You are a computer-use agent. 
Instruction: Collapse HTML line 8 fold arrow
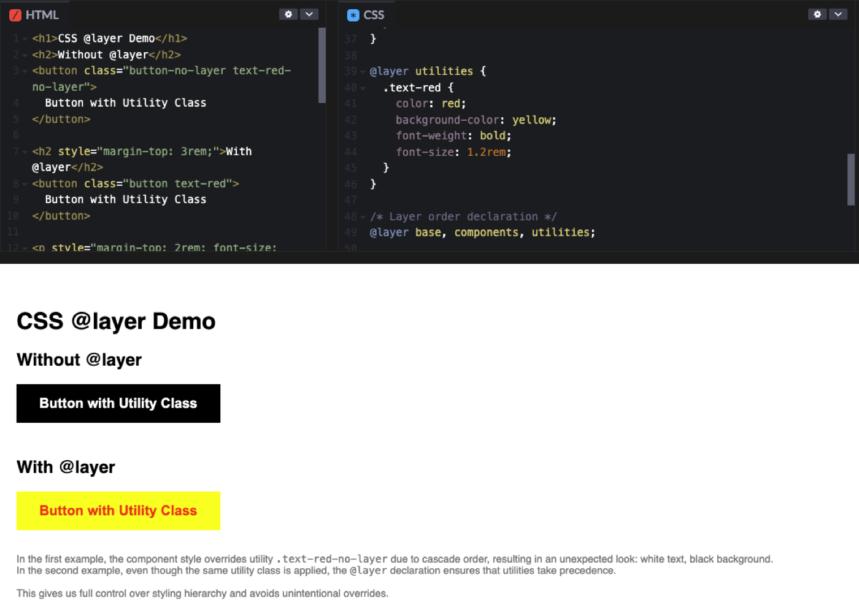tap(25, 184)
